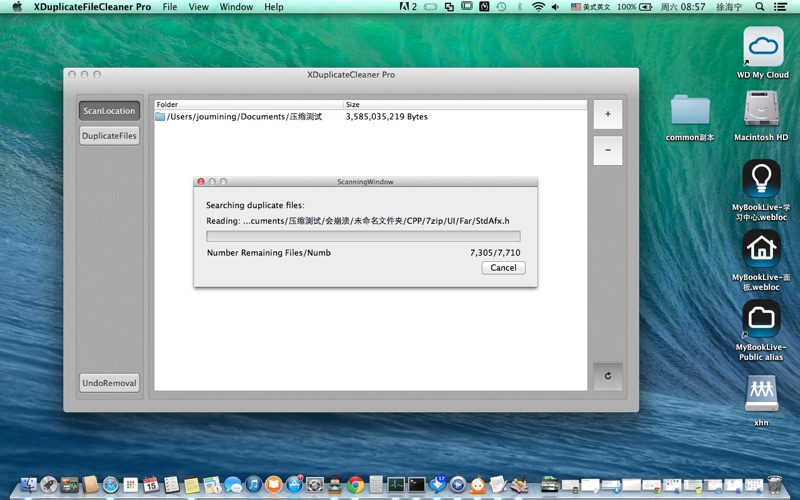Click the scanning progress bar
The height and width of the screenshot is (500, 800).
coord(363,237)
